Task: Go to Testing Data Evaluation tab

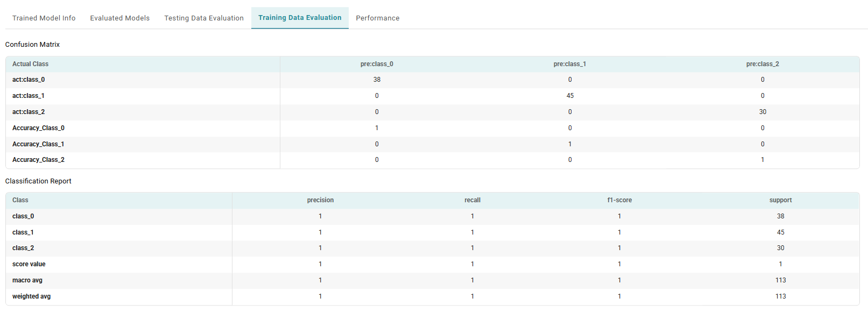Action: 204,18
